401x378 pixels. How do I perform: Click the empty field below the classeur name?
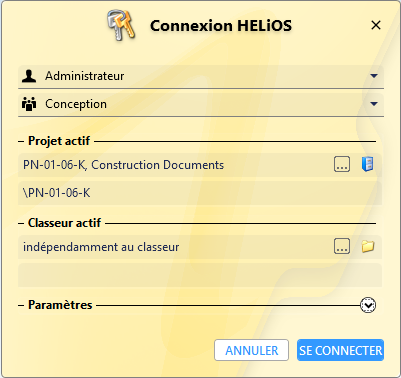[200, 275]
